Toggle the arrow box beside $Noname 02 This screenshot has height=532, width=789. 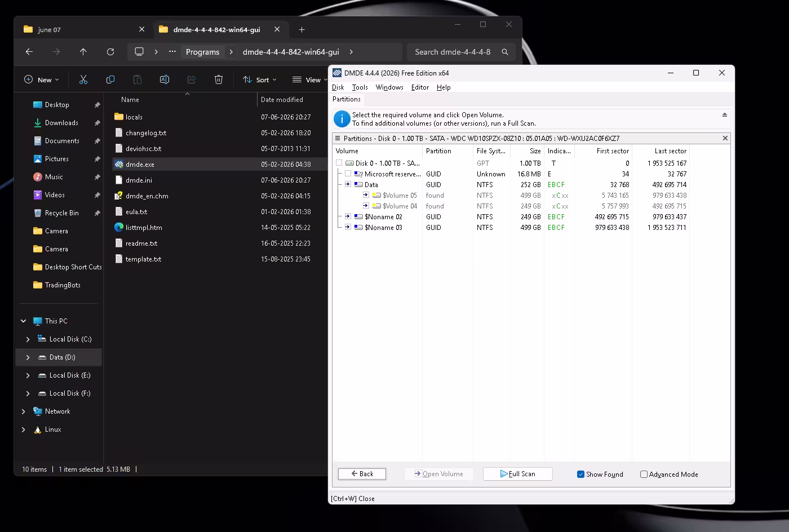tap(348, 217)
